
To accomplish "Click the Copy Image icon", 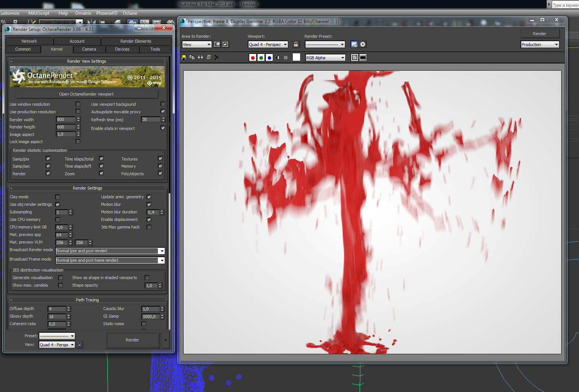I will 192,57.
